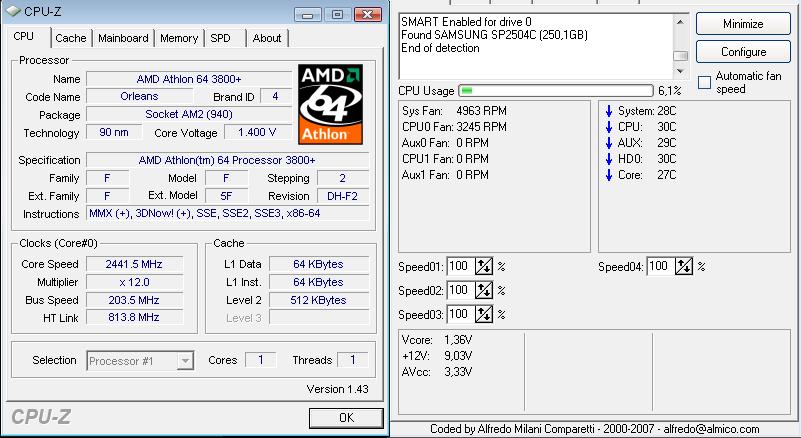Click the Cores count field

coord(261,360)
